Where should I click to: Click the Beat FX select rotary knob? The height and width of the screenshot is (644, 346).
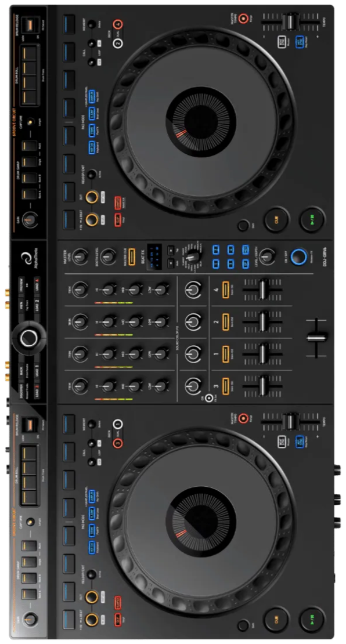193,257
